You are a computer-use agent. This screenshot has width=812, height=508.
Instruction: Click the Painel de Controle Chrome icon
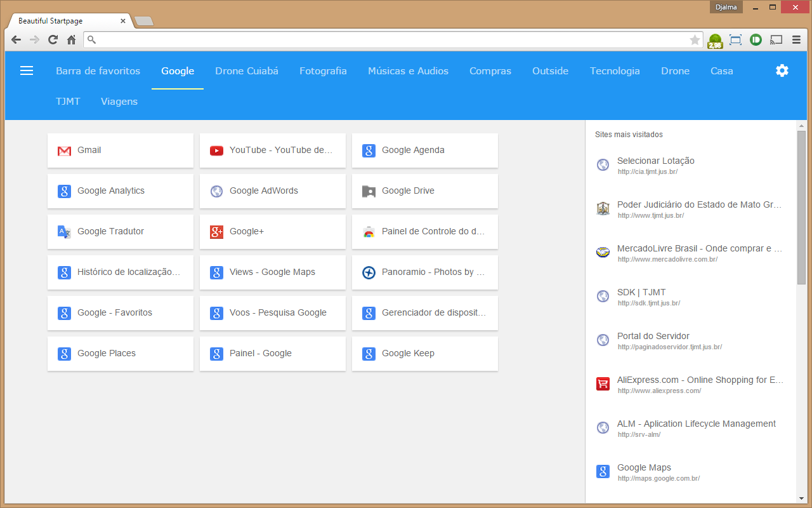click(x=369, y=232)
